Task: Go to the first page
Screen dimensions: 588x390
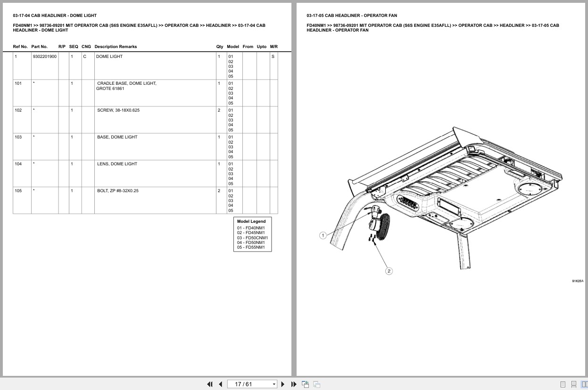Action: click(x=210, y=384)
